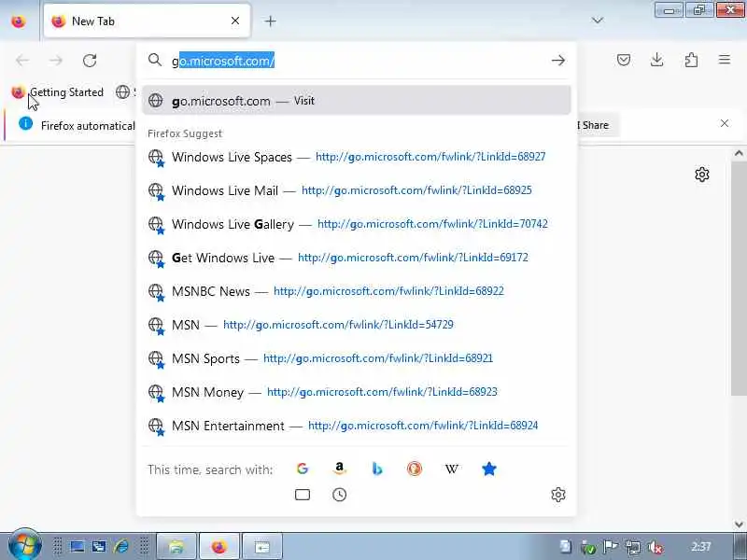This screenshot has width=747, height=560.
Task: Open the Windows Start menu
Action: pyautogui.click(x=25, y=545)
